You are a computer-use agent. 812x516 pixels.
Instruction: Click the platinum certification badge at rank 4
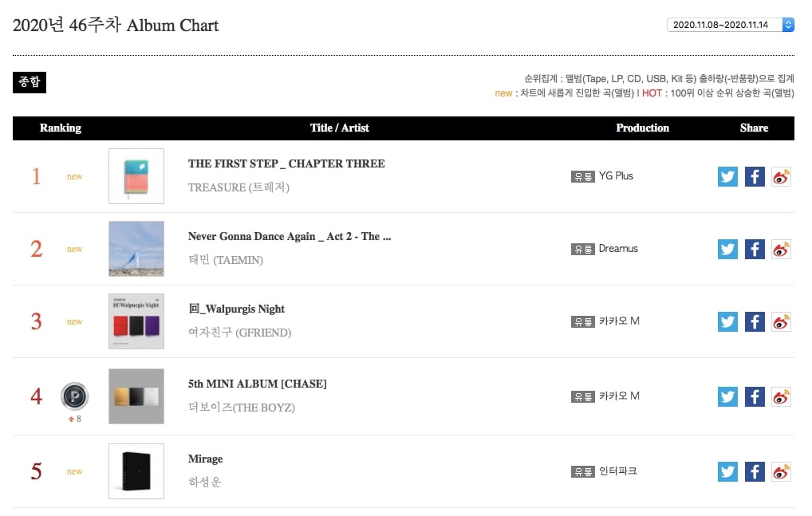click(x=74, y=396)
